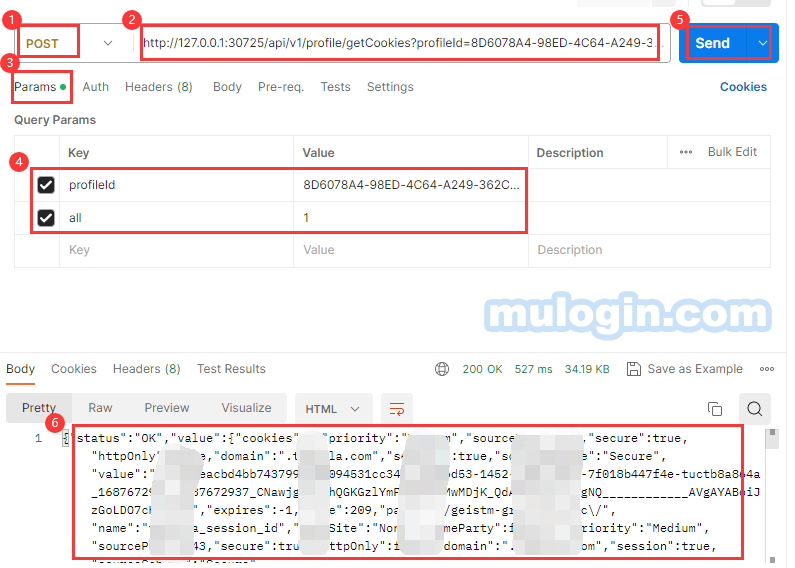Viewport: 795px width, 568px height.
Task: Search the response with magnifier icon
Action: [754, 408]
